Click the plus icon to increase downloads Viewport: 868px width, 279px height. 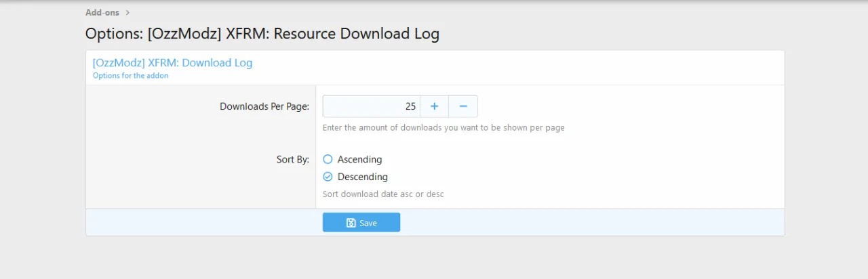pyautogui.click(x=434, y=106)
